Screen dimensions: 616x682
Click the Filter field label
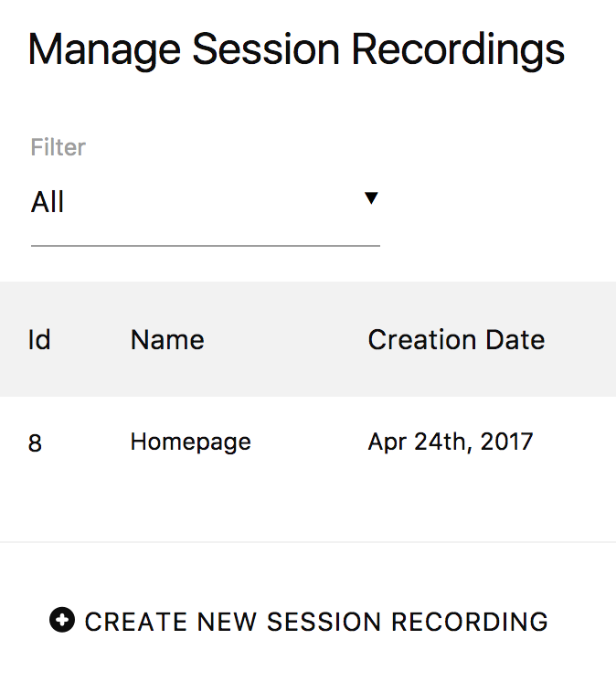point(58,147)
